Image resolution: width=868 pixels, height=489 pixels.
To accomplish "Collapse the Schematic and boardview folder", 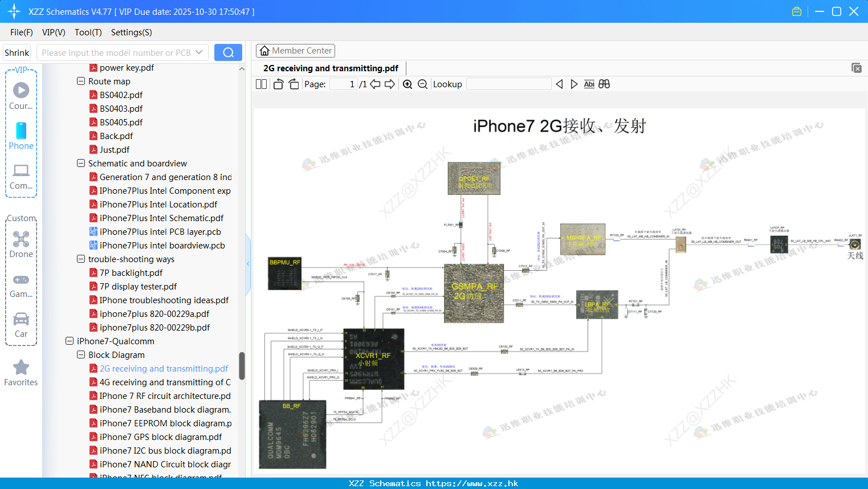I will coord(81,164).
